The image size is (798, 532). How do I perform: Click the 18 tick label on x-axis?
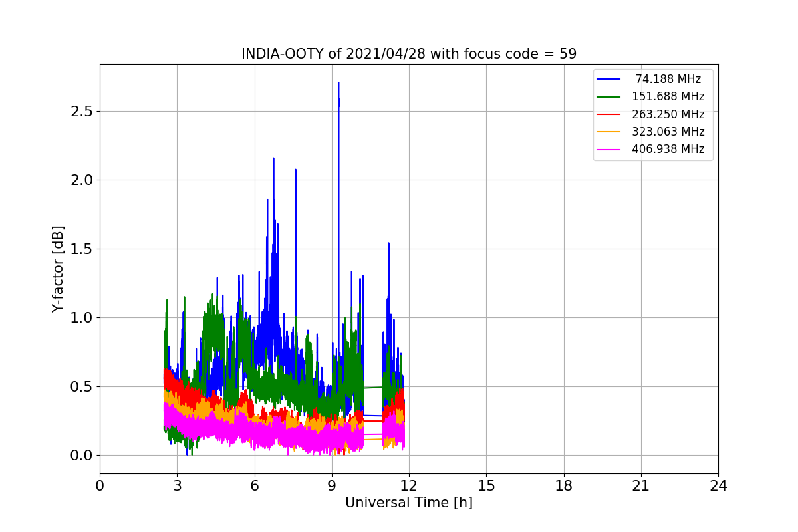564,486
